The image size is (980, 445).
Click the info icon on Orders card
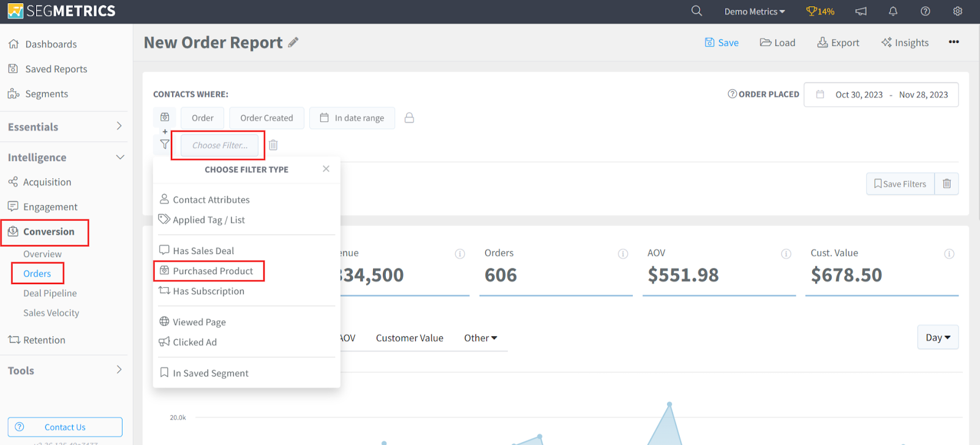[x=623, y=253]
